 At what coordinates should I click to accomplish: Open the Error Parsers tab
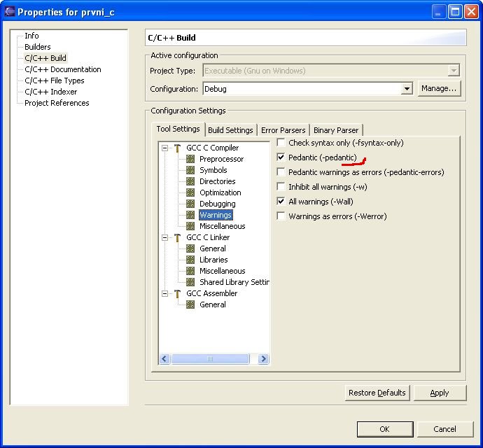pos(283,130)
